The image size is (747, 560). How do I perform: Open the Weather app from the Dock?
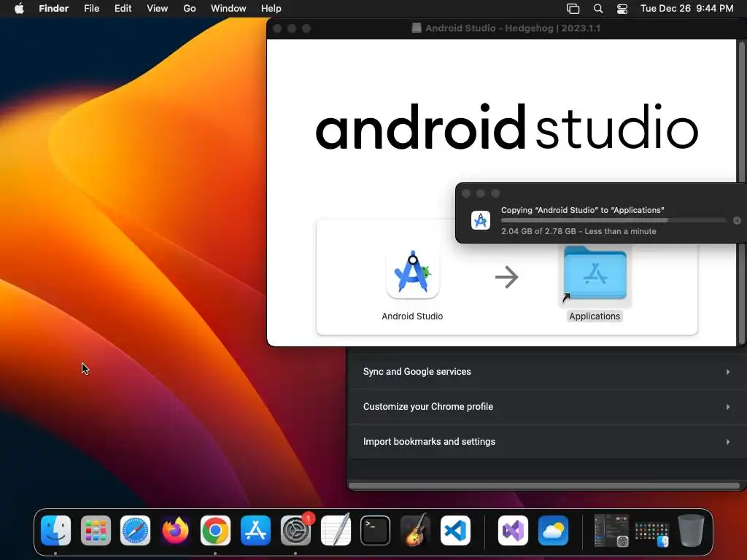[x=553, y=531]
